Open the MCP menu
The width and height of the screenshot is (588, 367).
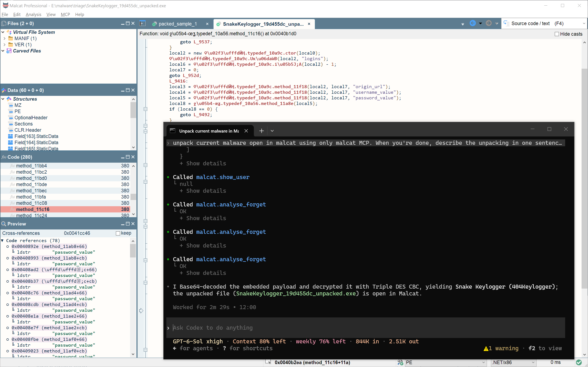click(x=65, y=14)
